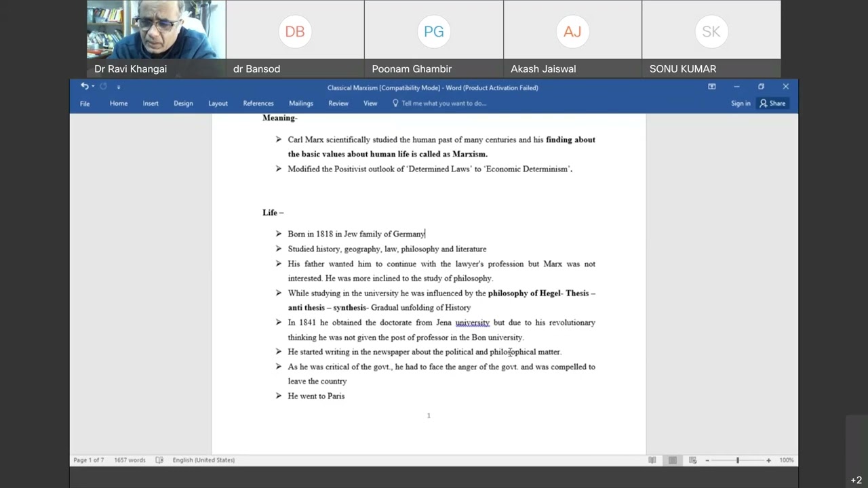Click the Share button
868x488 pixels.
[x=772, y=104]
